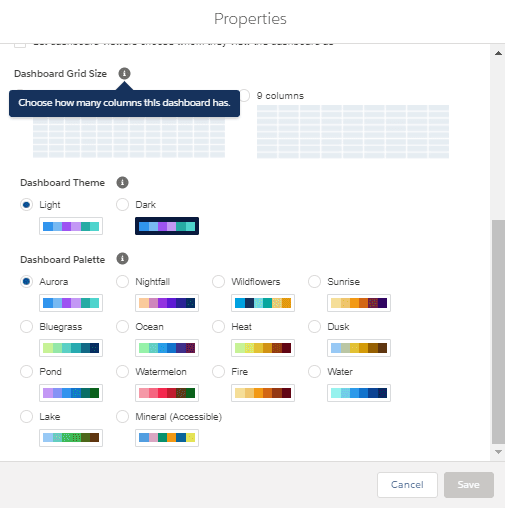
Task: Click the Dashboard Palette info icon
Action: point(122,259)
